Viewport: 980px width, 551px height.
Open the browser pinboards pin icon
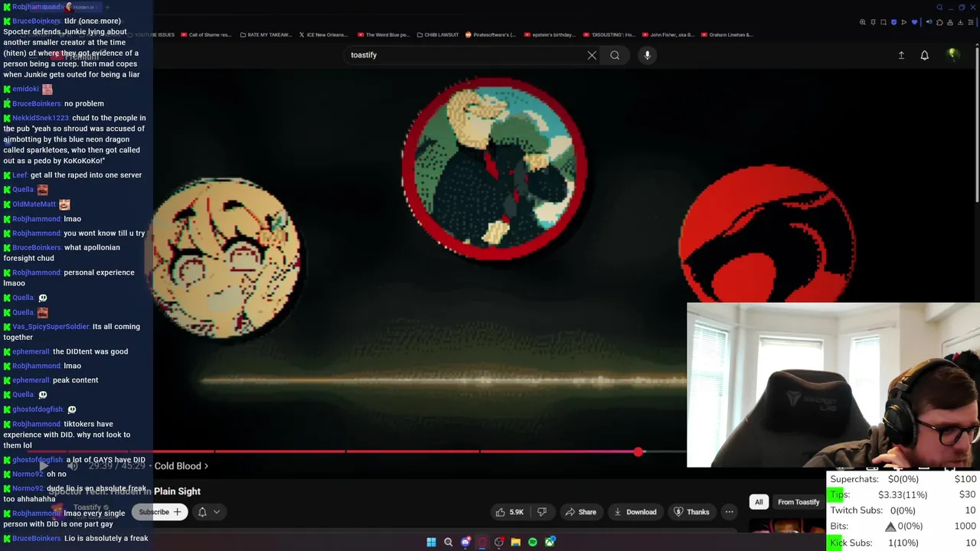tap(873, 22)
